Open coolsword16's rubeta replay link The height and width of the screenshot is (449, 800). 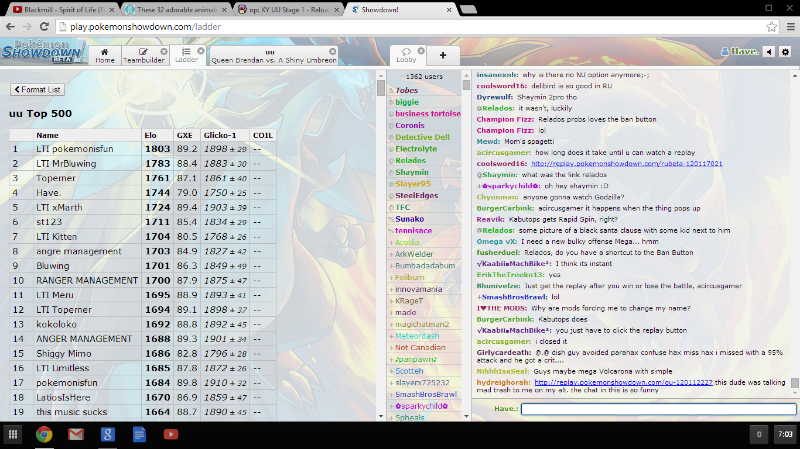(x=627, y=164)
